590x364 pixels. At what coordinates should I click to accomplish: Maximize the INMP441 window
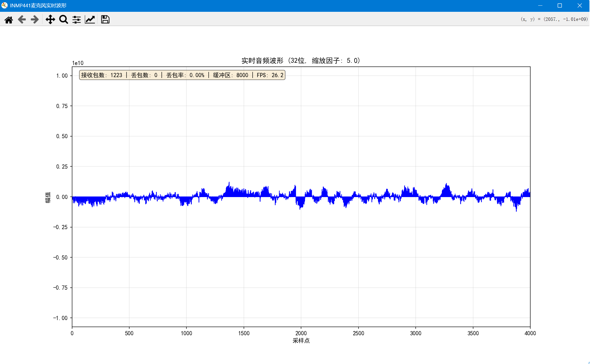tap(560, 6)
